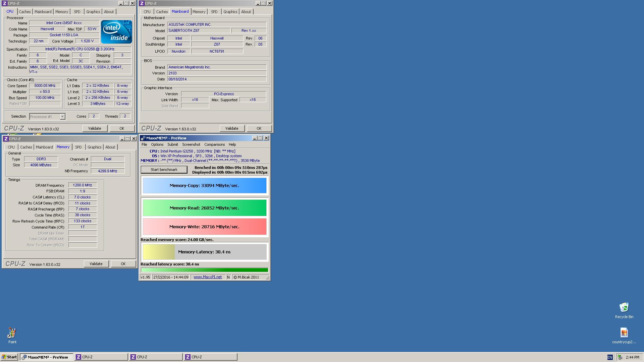This screenshot has width=644, height=362.
Task: Switch to CPU tab in Memory CPU-Z window
Action: tap(11, 147)
